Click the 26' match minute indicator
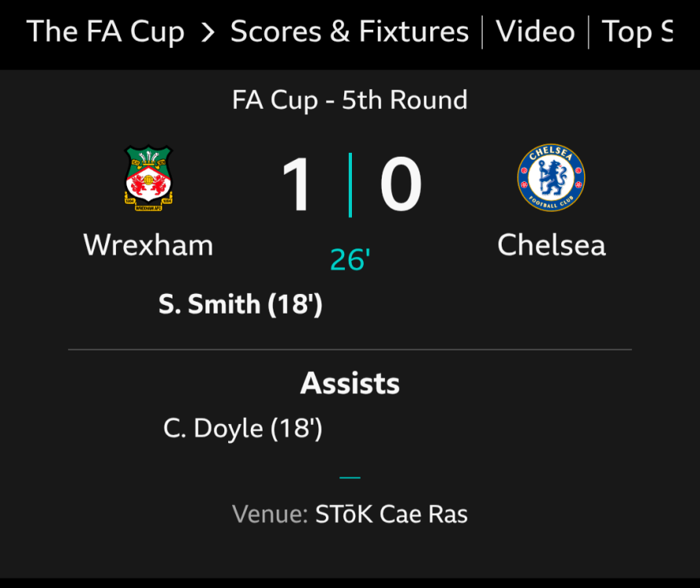The height and width of the screenshot is (588, 700). [x=350, y=260]
